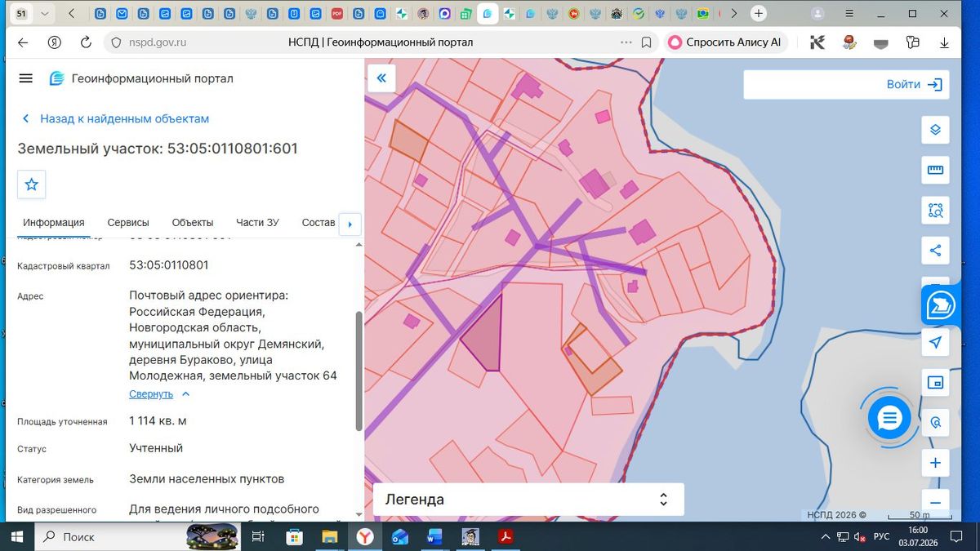This screenshot has width=980, height=551.
Task: Collapse the side panel with the double-chevron button
Action: pos(381,78)
